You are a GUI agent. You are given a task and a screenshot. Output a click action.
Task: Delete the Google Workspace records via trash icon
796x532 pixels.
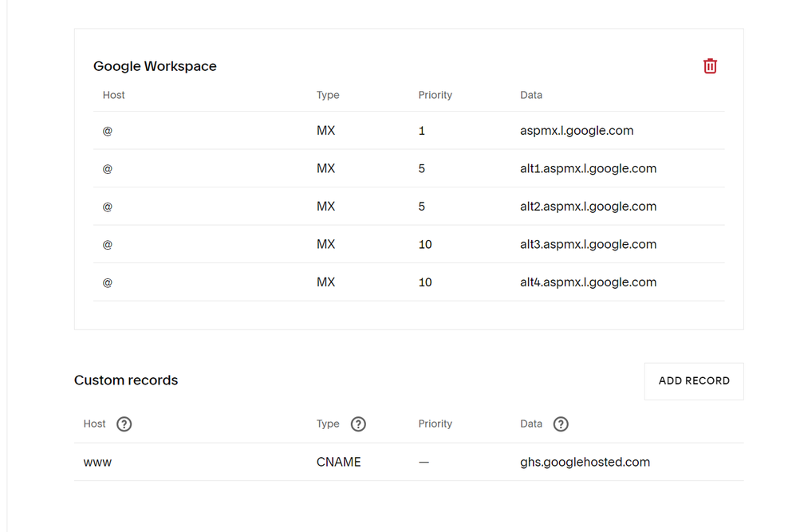point(710,66)
